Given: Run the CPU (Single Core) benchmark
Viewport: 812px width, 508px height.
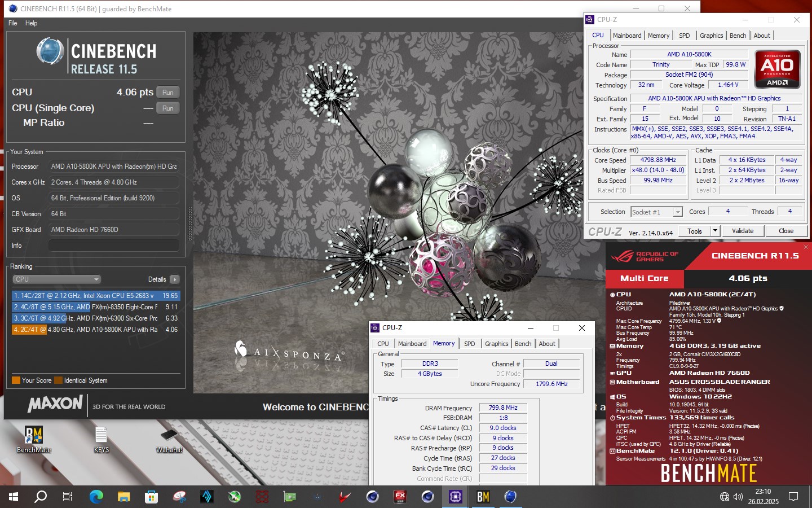Looking at the screenshot, I should (167, 108).
